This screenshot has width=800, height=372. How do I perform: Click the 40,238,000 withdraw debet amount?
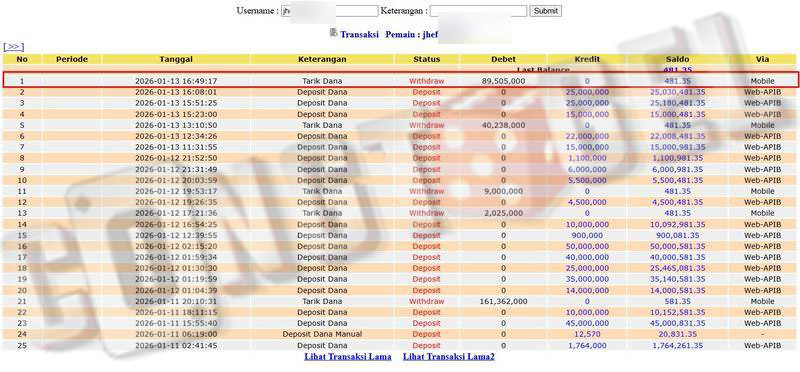tap(503, 125)
